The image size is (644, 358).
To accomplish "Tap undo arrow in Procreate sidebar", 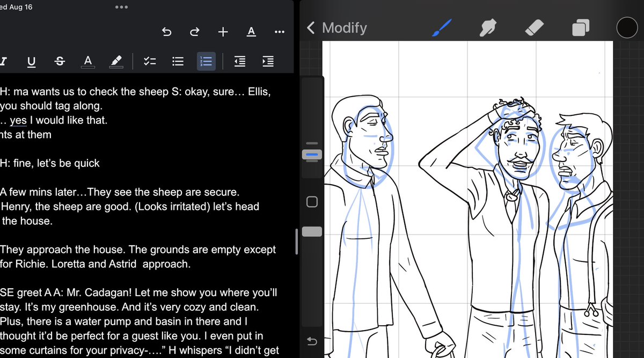I will [x=312, y=340].
